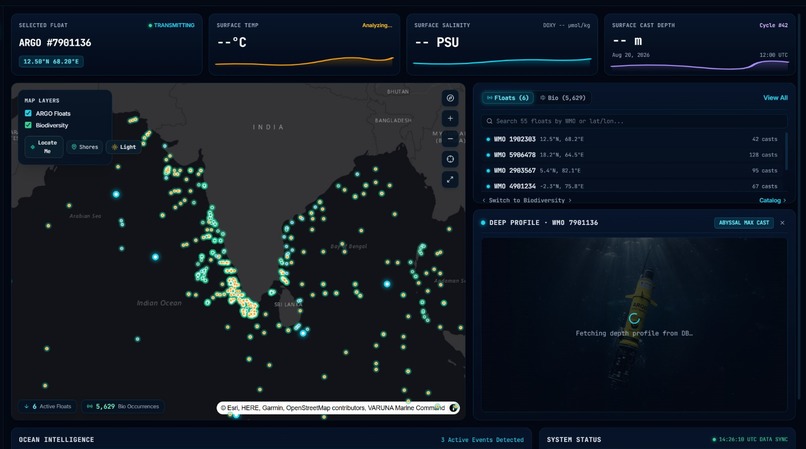Viewport: 806px width, 449px height.
Task: Click the 5,629 Bio Occurrences chip
Action: pyautogui.click(x=123, y=406)
